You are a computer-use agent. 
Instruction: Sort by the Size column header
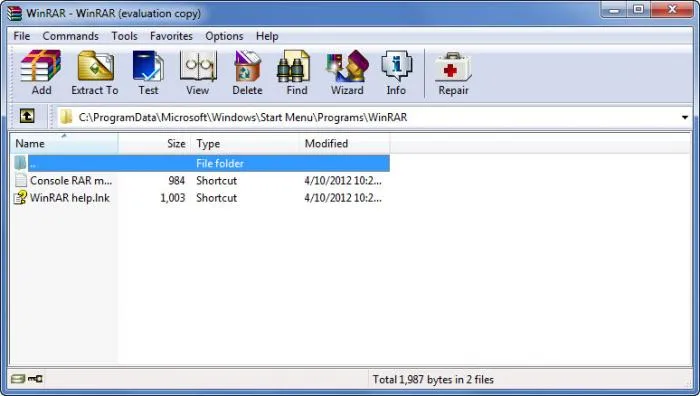click(155, 143)
